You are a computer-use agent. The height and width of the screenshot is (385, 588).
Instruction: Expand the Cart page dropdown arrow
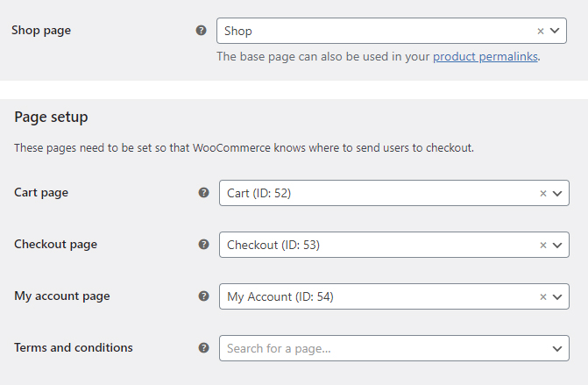pyautogui.click(x=557, y=194)
